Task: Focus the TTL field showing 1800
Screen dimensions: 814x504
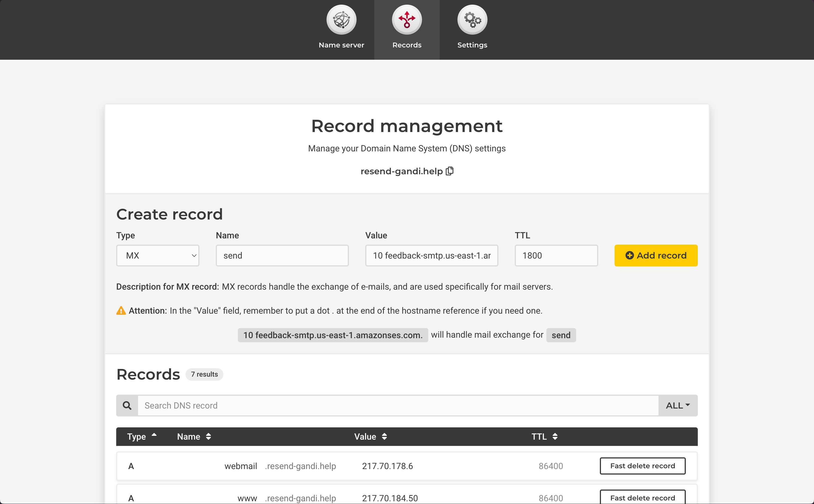Action: click(x=556, y=256)
